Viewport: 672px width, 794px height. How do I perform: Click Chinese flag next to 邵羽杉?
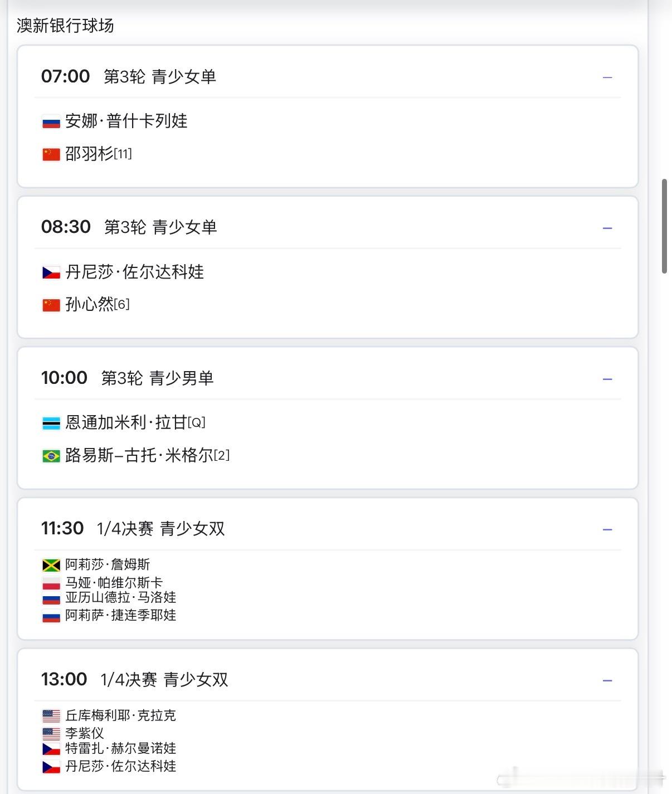coord(51,154)
